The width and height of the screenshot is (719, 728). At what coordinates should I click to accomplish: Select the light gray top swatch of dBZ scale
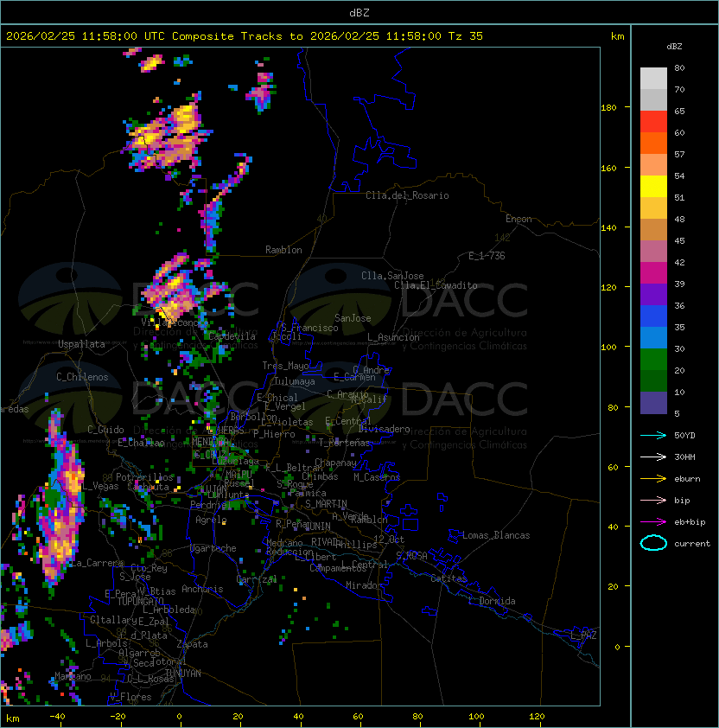653,79
